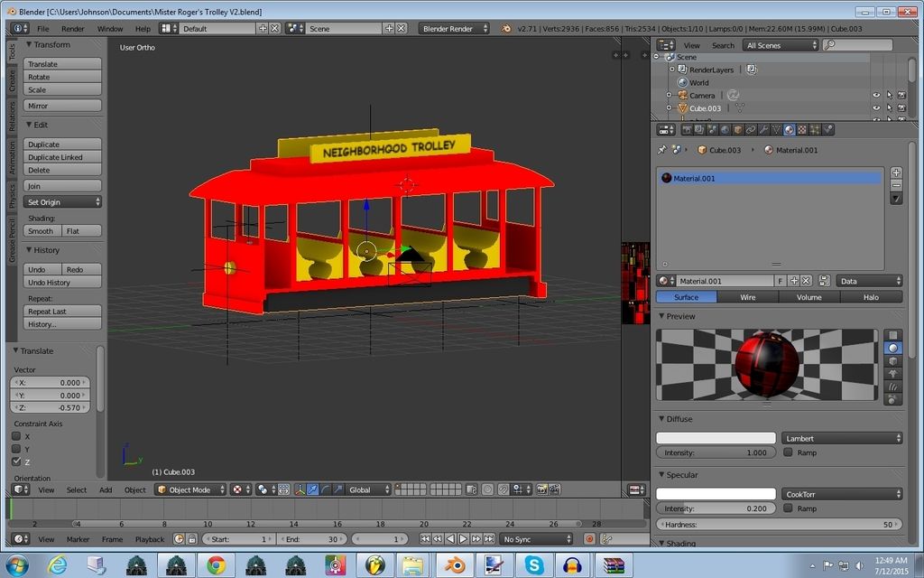Screen dimensions: 924x578
Task: Open Blender Render engine dropdown
Action: click(x=454, y=28)
